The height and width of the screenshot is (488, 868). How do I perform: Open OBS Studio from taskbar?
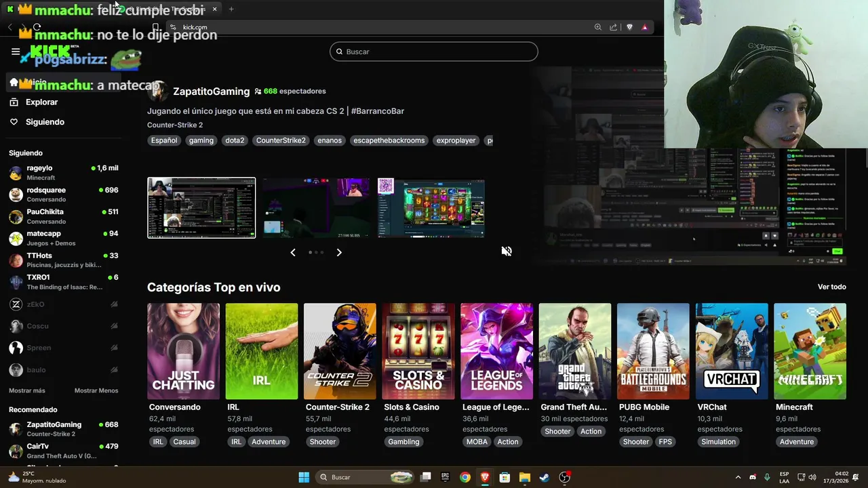pyautogui.click(x=564, y=477)
